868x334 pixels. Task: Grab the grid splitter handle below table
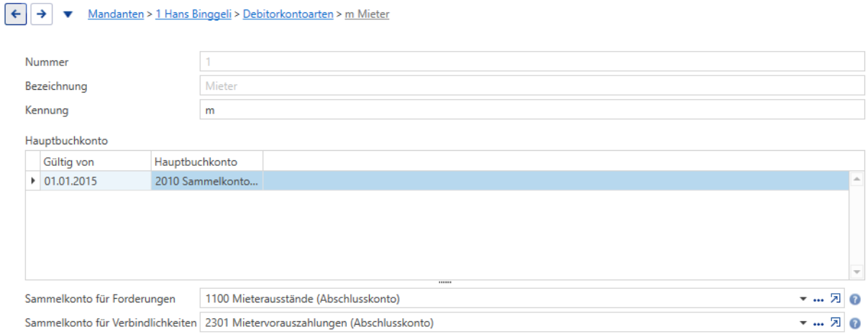[x=444, y=282]
